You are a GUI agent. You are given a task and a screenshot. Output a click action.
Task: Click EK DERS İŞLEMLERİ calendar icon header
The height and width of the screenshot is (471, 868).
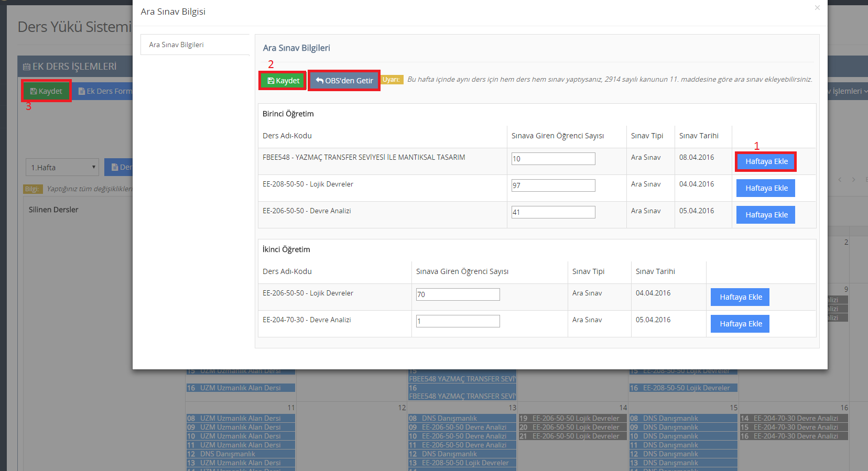coord(27,67)
